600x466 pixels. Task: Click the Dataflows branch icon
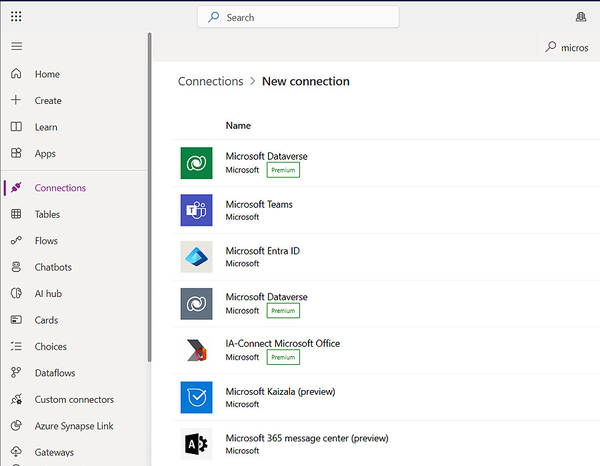16,373
